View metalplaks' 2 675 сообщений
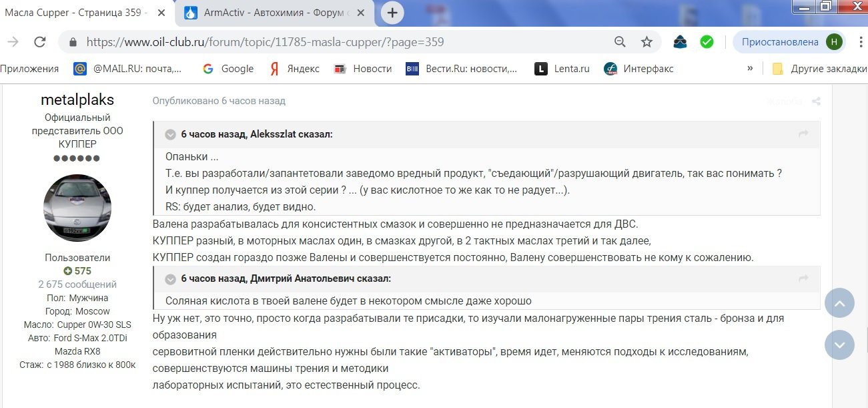868x408 pixels. pos(77,284)
